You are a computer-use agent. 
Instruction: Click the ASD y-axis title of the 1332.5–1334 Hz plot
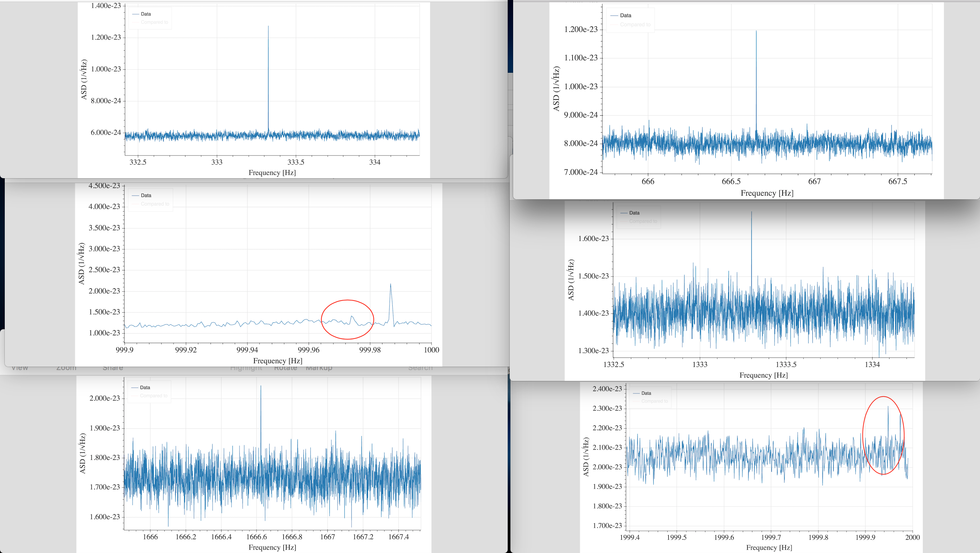click(571, 280)
